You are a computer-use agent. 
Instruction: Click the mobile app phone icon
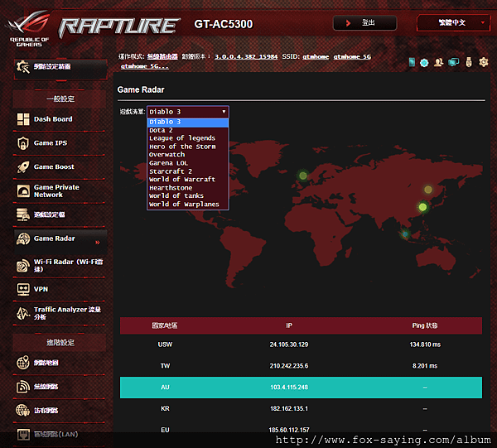[x=412, y=62]
